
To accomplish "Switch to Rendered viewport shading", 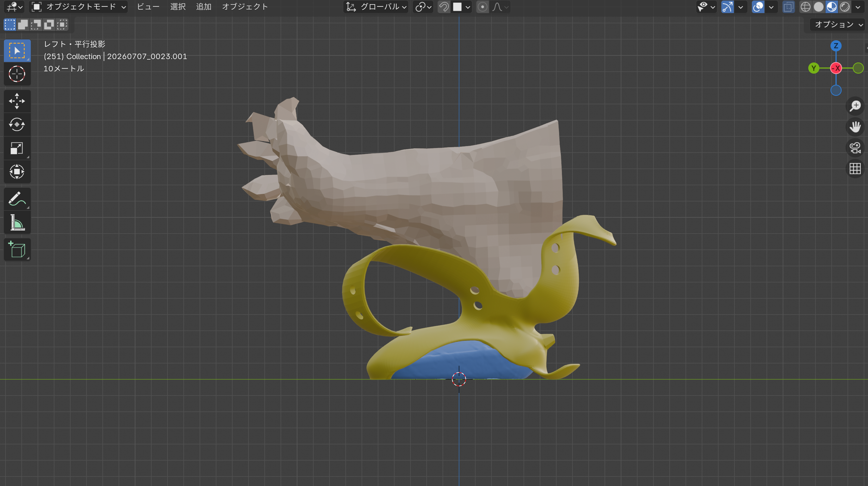I will tap(845, 7).
